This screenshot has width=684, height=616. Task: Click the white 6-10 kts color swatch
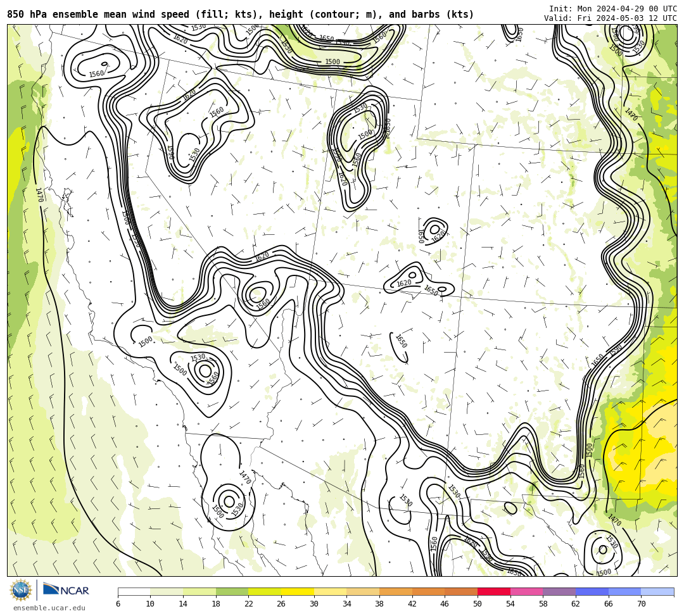[x=134, y=591]
